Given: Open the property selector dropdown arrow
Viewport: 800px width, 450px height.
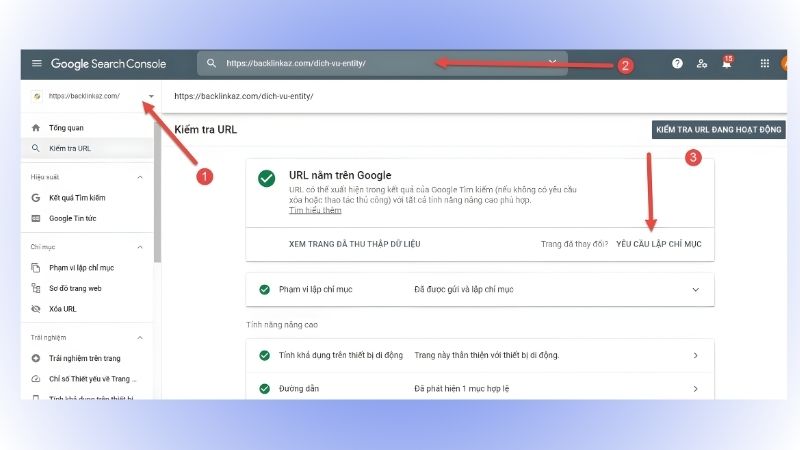Looking at the screenshot, I should pos(151,96).
